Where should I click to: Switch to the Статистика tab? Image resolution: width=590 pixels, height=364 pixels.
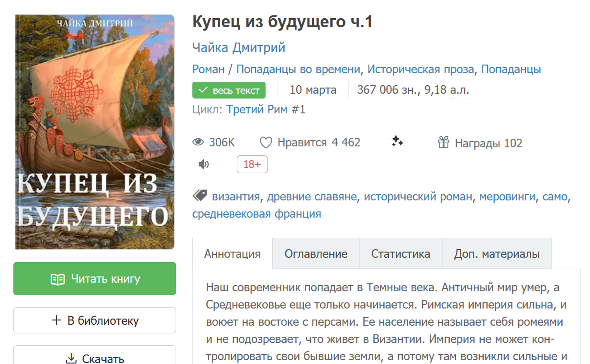pos(401,254)
